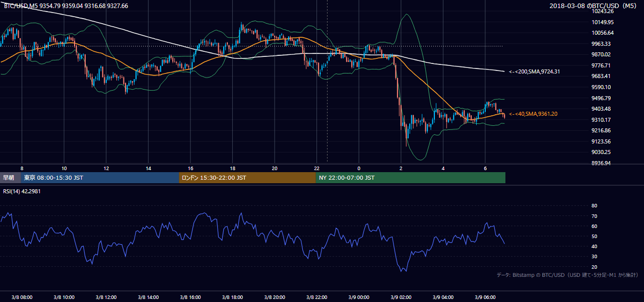Click the 9216.86 price axis label
This screenshot has height=302, width=644.
602,130
